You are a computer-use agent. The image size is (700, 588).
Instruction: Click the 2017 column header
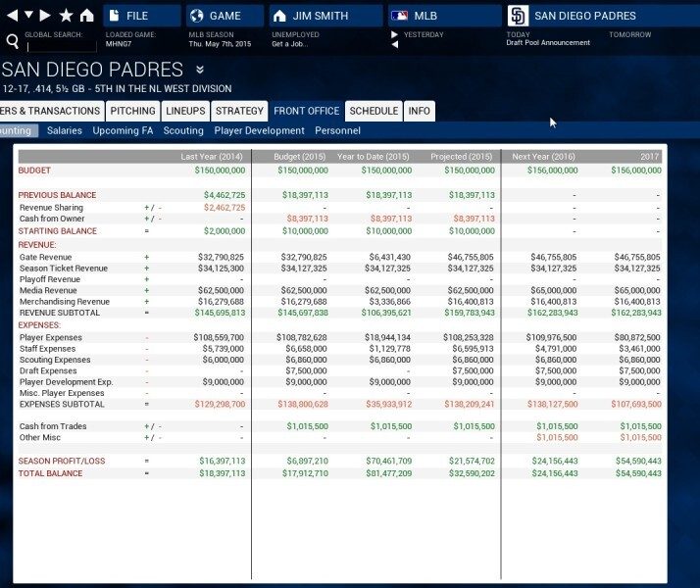pyautogui.click(x=650, y=157)
